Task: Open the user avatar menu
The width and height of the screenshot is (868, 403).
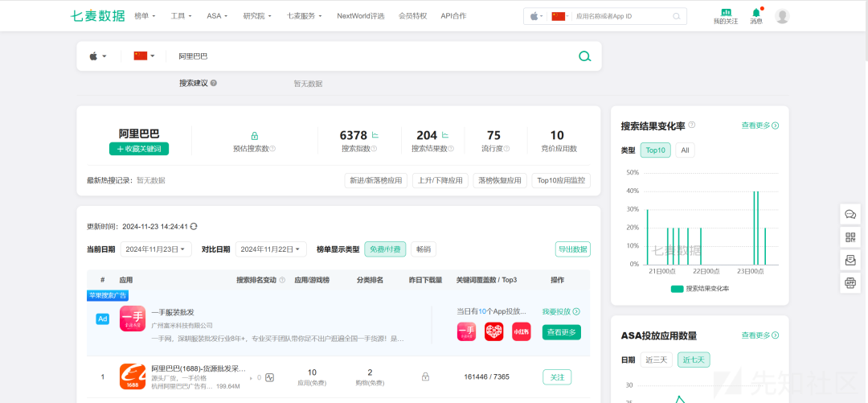Action: tap(782, 16)
